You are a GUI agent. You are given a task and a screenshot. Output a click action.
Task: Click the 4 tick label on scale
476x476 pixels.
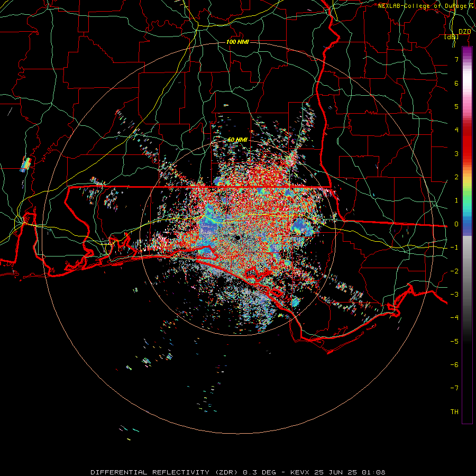pos(456,130)
